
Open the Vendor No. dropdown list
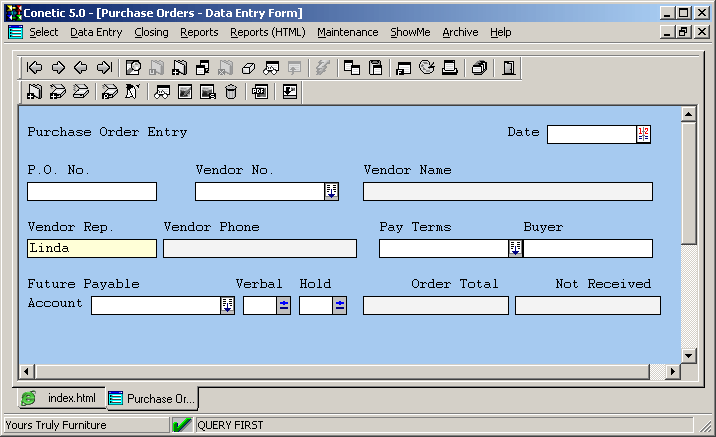pyautogui.click(x=331, y=192)
